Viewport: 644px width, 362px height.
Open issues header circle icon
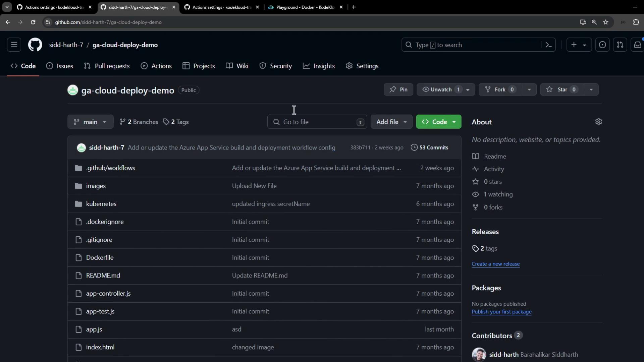(602, 45)
